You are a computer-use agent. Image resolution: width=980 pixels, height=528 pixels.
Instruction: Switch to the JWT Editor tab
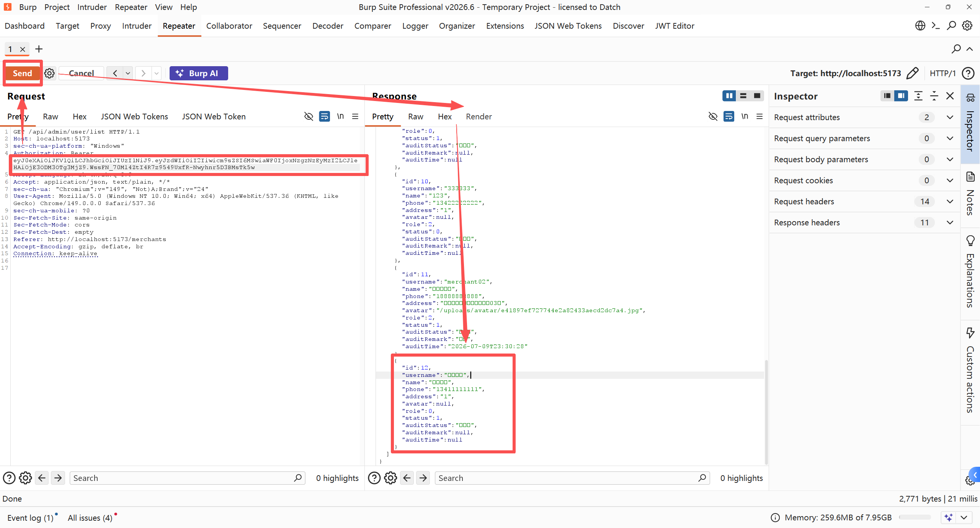point(675,26)
